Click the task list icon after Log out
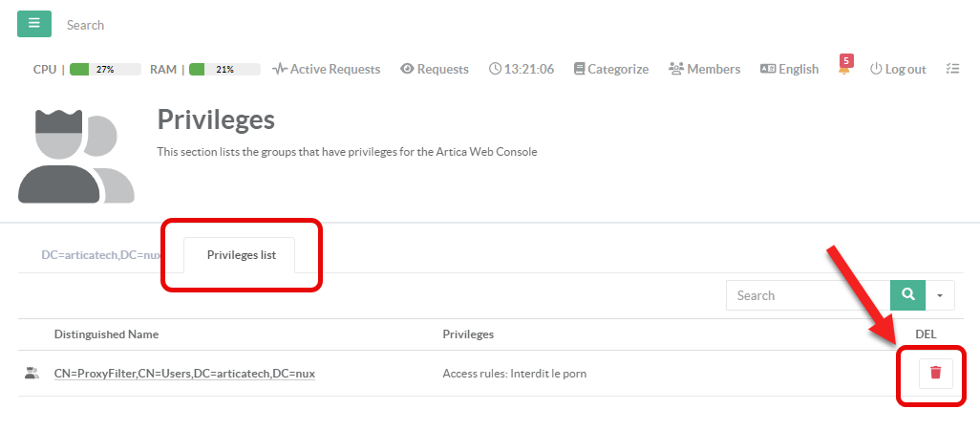Viewport: 980px width, 431px height. pyautogui.click(x=951, y=69)
